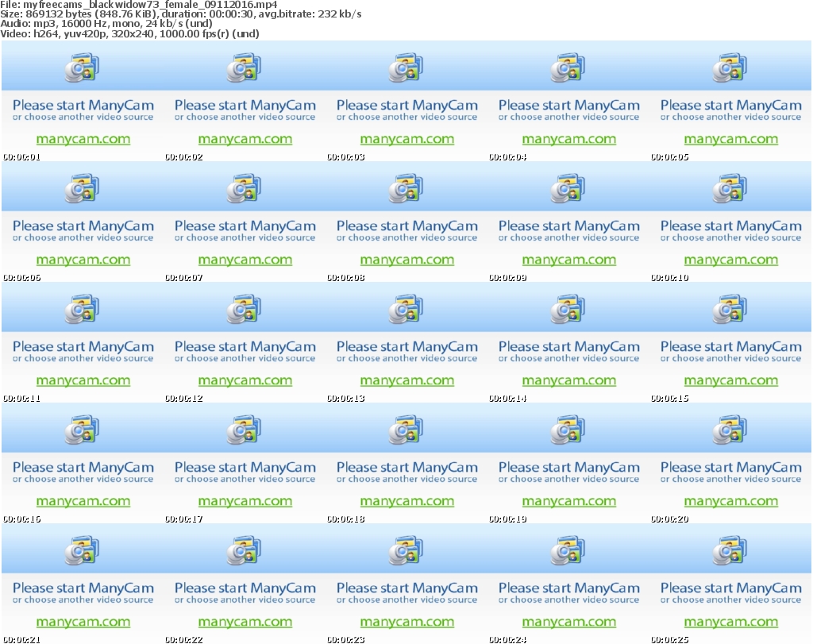The width and height of the screenshot is (813, 644).
Task: Click the Video h264 info line
Action: click(129, 33)
